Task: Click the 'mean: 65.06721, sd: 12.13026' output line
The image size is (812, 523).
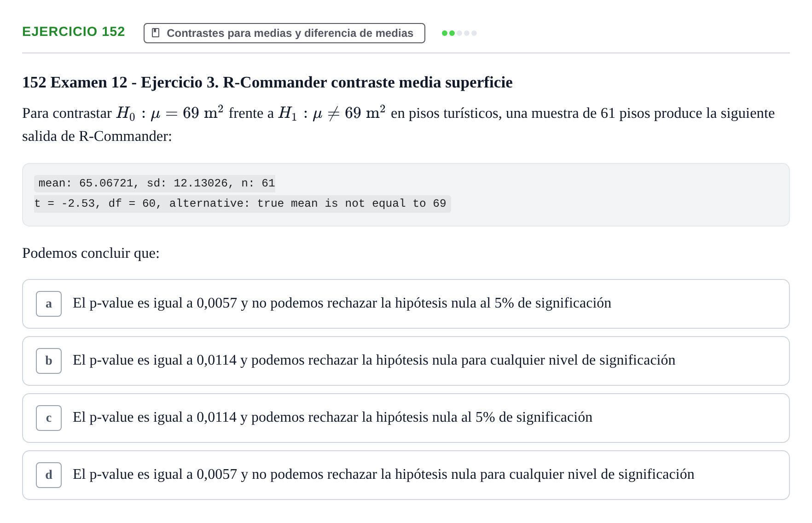Action: pyautogui.click(x=155, y=183)
